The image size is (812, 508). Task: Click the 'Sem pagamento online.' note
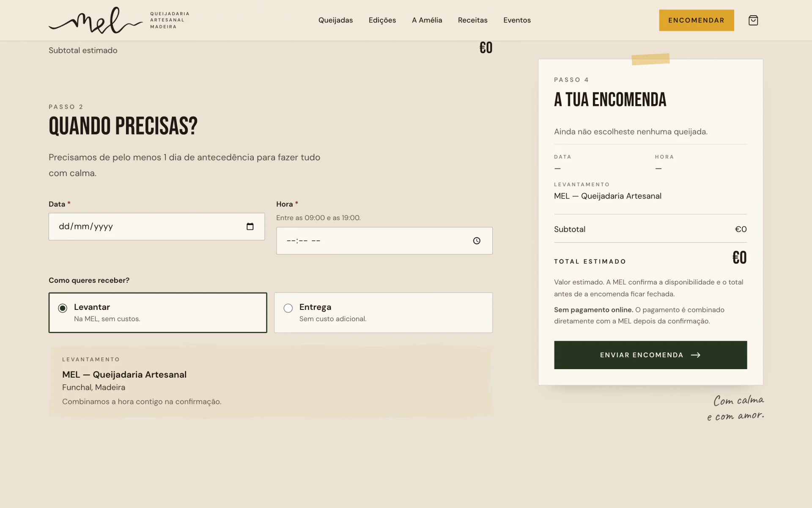point(593,310)
